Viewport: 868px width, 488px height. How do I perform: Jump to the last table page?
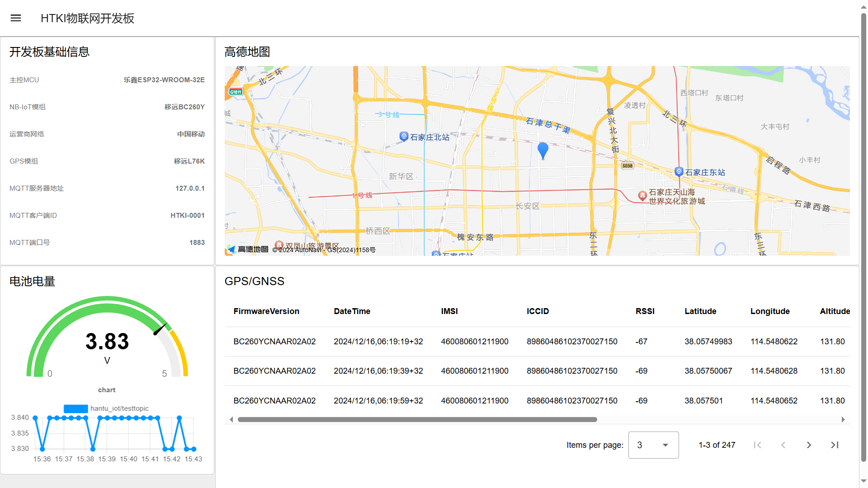point(835,445)
